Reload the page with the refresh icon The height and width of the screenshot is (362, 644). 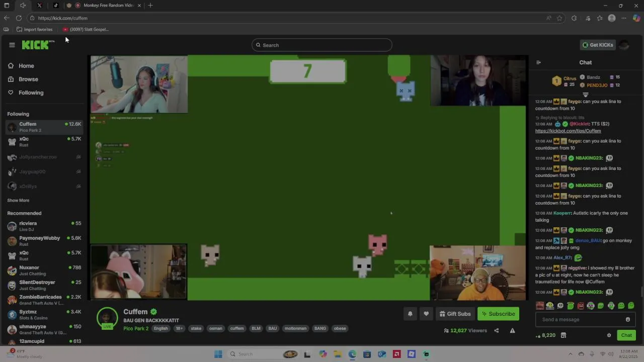coord(19,18)
